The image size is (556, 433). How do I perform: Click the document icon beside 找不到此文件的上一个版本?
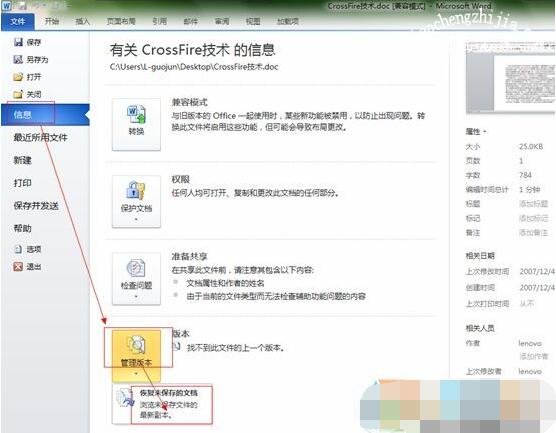tap(177, 346)
